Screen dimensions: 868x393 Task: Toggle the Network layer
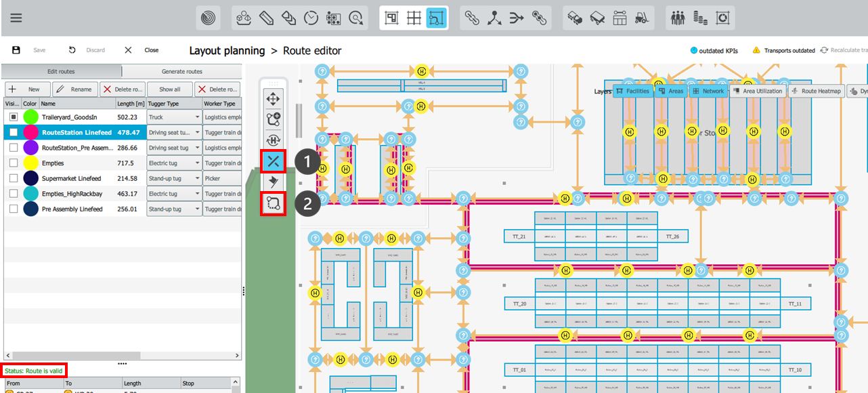click(x=708, y=91)
